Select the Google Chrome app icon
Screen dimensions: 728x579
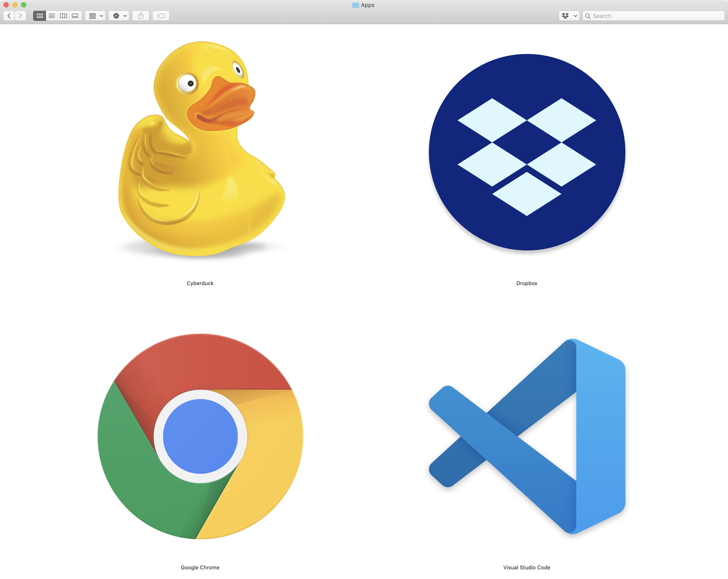[200, 436]
